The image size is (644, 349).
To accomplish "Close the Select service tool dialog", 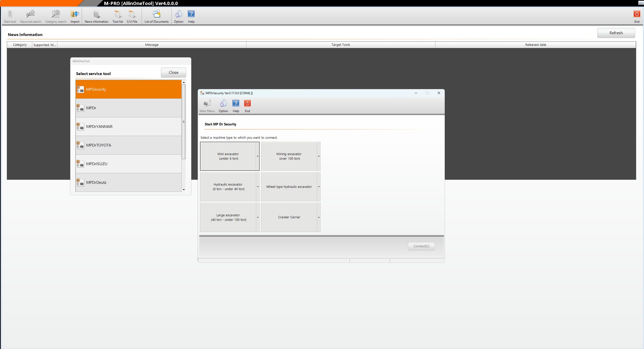I will pyautogui.click(x=173, y=73).
